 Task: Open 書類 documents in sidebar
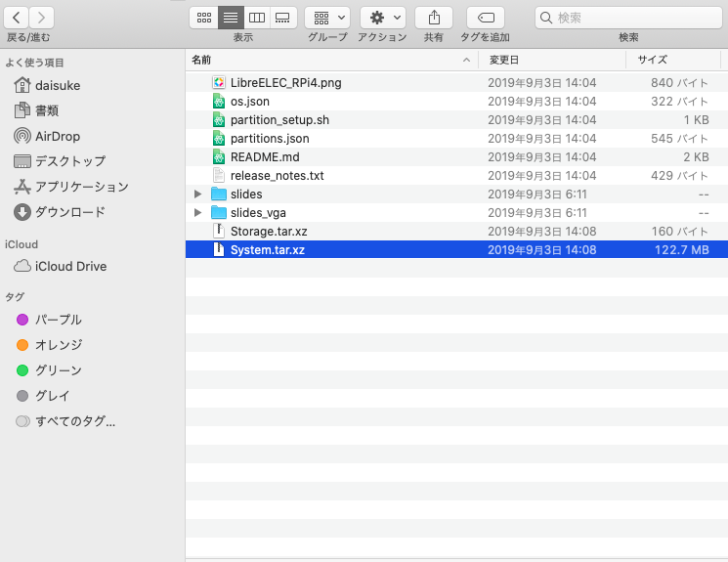[x=36, y=110]
